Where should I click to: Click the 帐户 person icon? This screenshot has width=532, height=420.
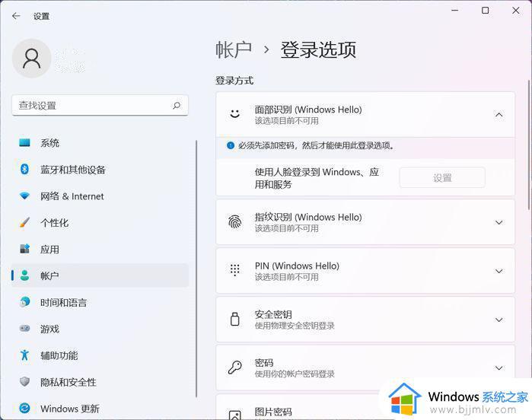click(24, 275)
